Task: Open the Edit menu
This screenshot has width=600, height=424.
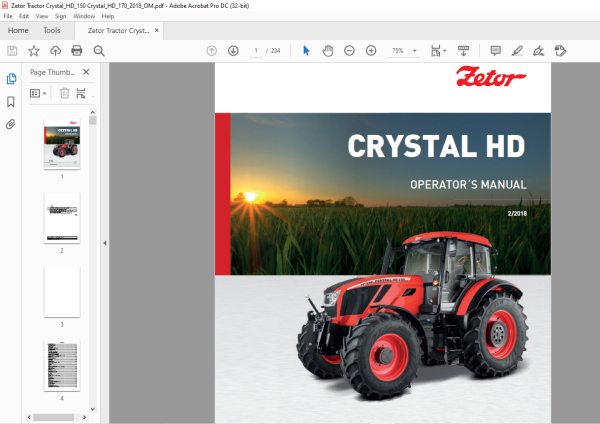Action: (x=24, y=16)
